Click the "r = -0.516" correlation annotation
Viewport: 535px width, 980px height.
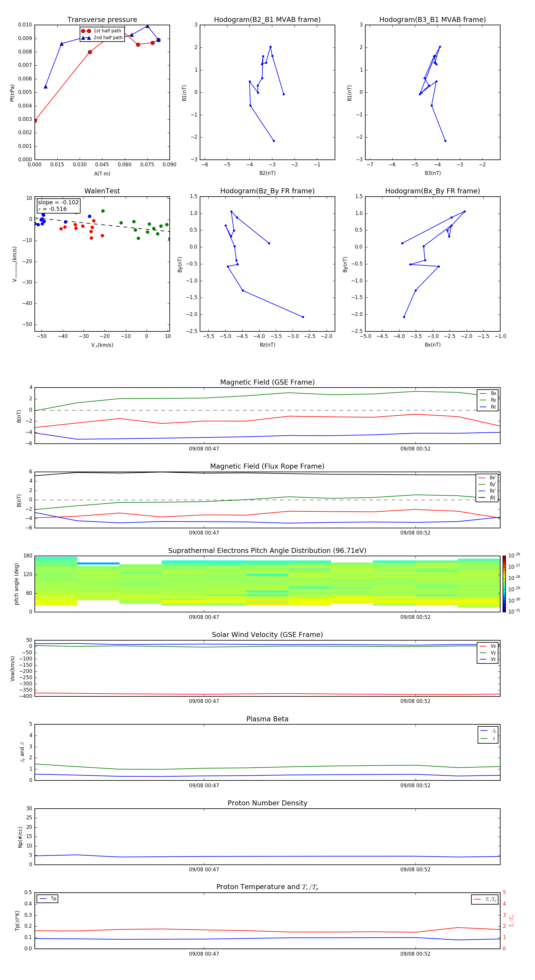53,209
